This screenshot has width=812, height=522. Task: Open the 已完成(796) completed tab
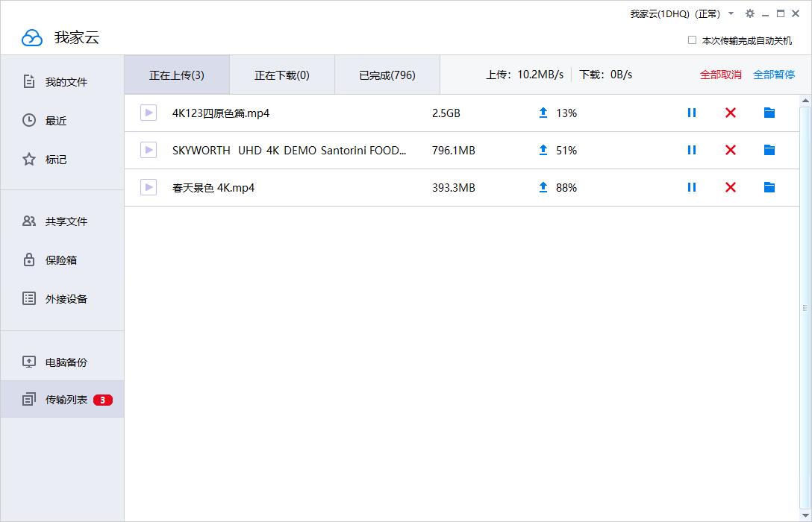(x=387, y=75)
